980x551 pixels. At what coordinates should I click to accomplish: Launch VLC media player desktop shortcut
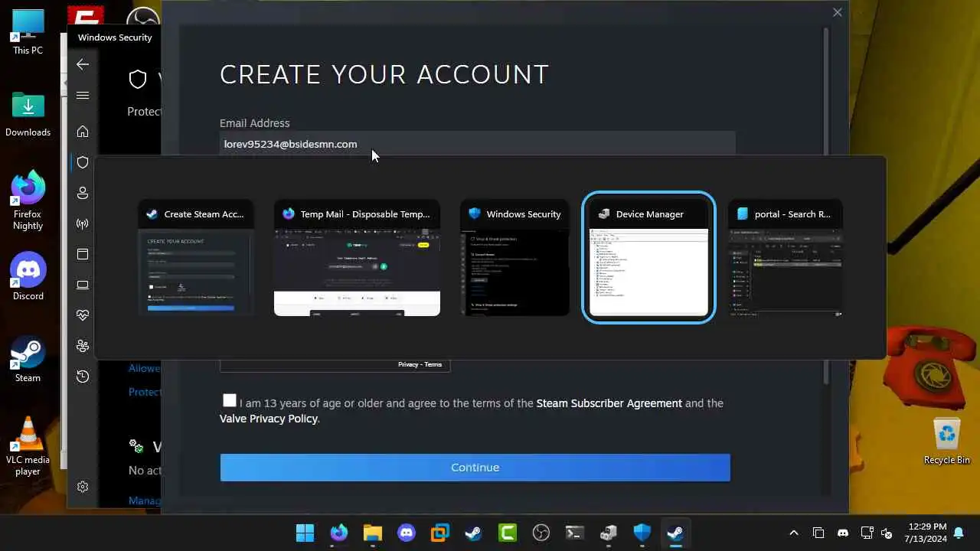28,446
